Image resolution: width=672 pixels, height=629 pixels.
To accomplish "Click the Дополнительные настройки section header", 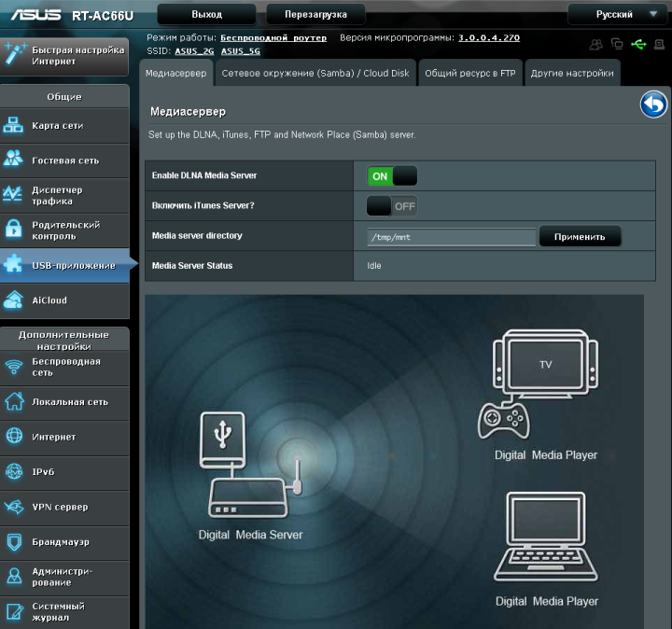I will [63, 341].
